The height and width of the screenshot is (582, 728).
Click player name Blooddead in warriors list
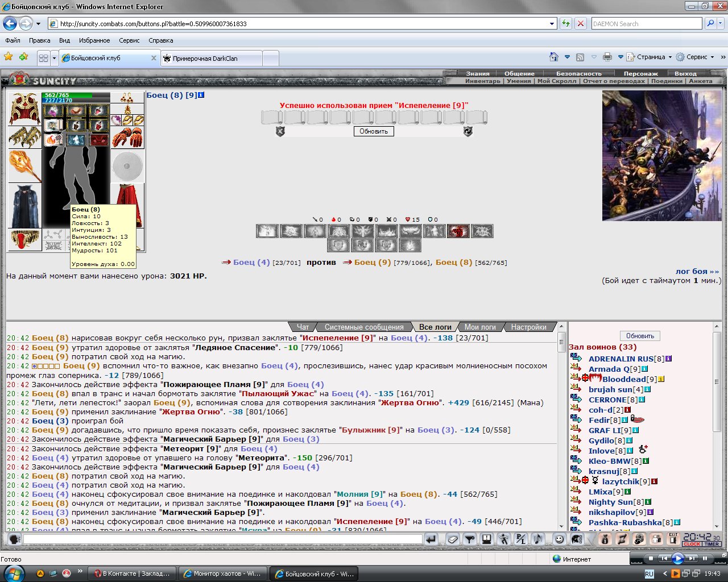coord(624,379)
